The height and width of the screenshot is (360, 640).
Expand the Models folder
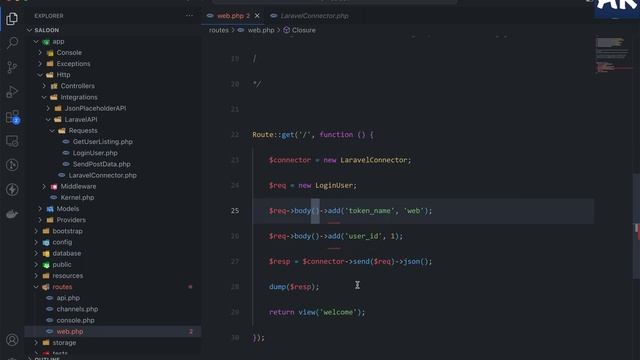pos(40,209)
